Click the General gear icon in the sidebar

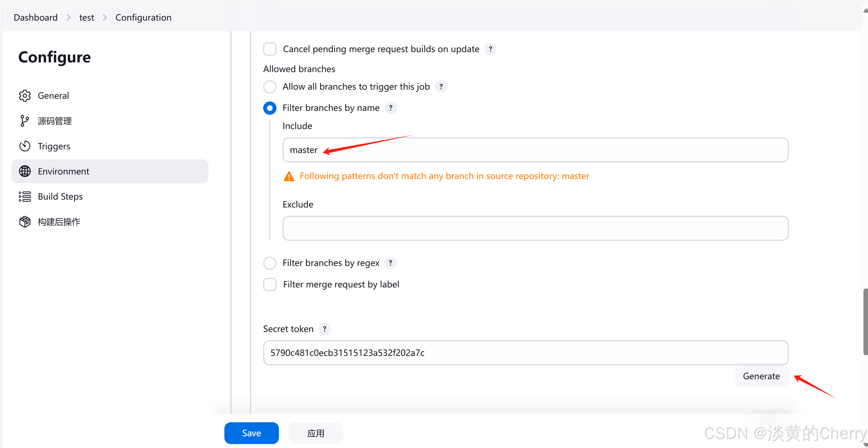(25, 96)
